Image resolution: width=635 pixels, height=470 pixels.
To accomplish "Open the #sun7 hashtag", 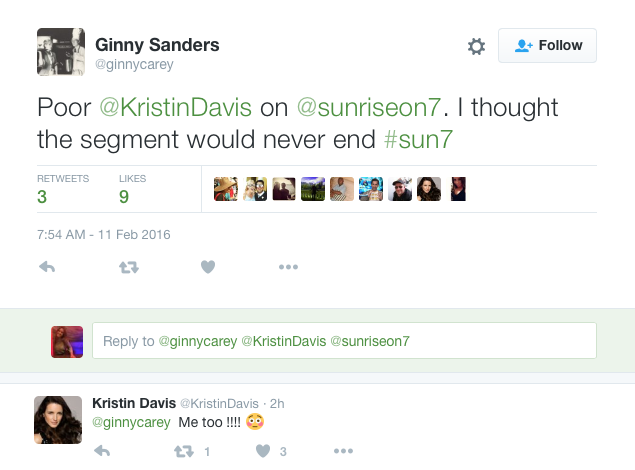I will pos(420,138).
